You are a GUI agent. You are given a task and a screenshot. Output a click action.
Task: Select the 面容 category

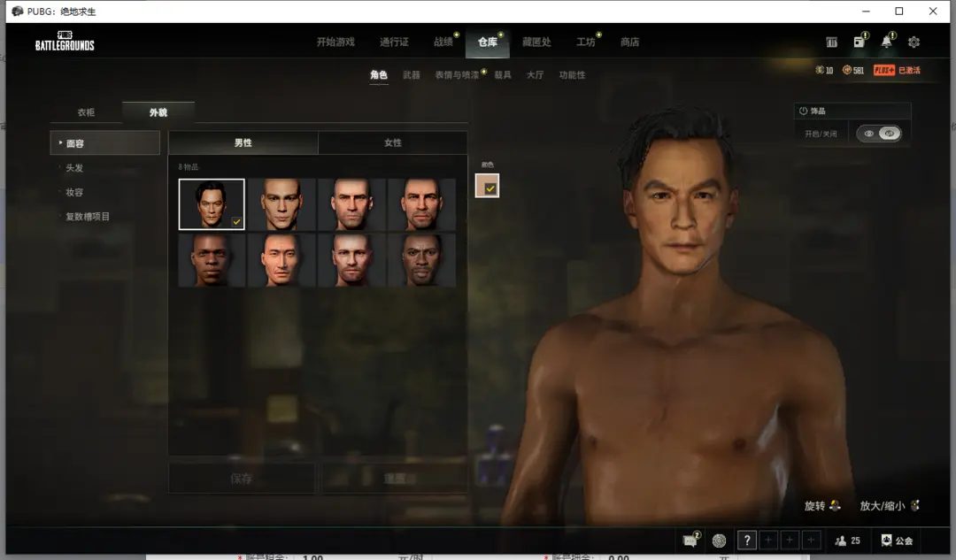[x=104, y=143]
